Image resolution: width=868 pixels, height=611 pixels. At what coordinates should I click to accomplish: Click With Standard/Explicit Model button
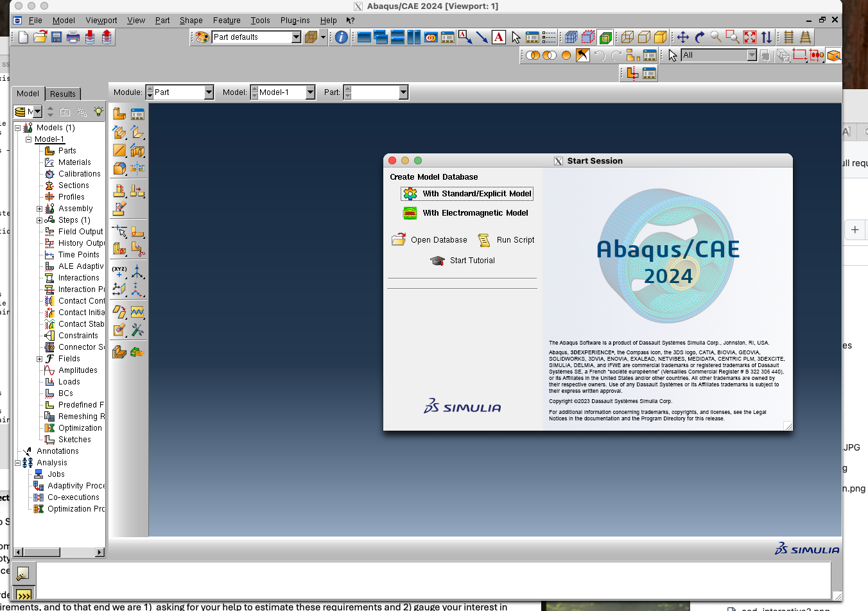467,193
